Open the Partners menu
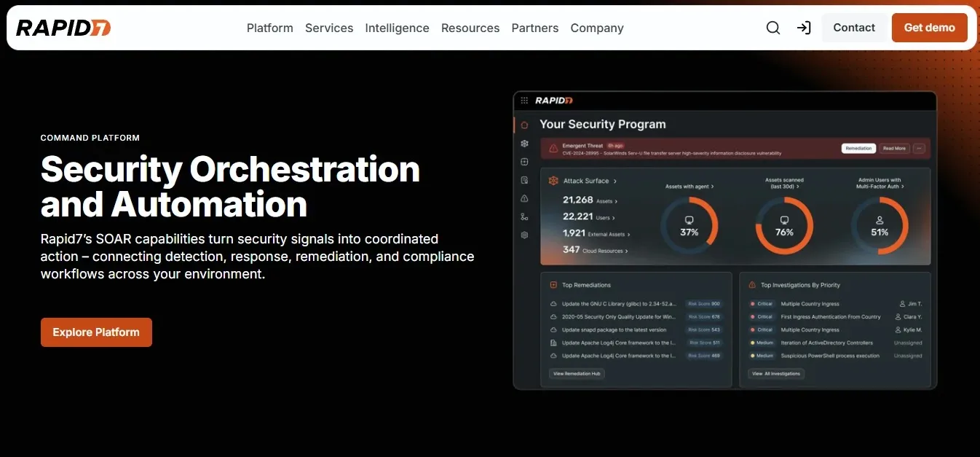 click(x=535, y=28)
